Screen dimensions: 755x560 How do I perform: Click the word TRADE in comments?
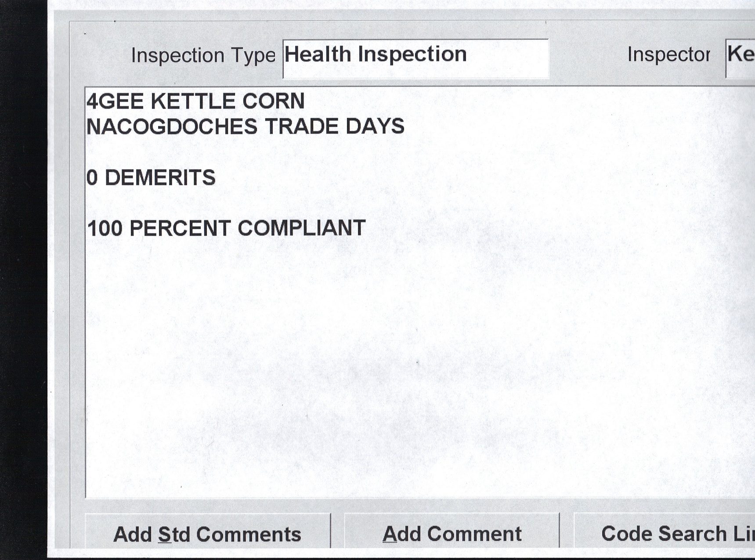click(x=302, y=127)
